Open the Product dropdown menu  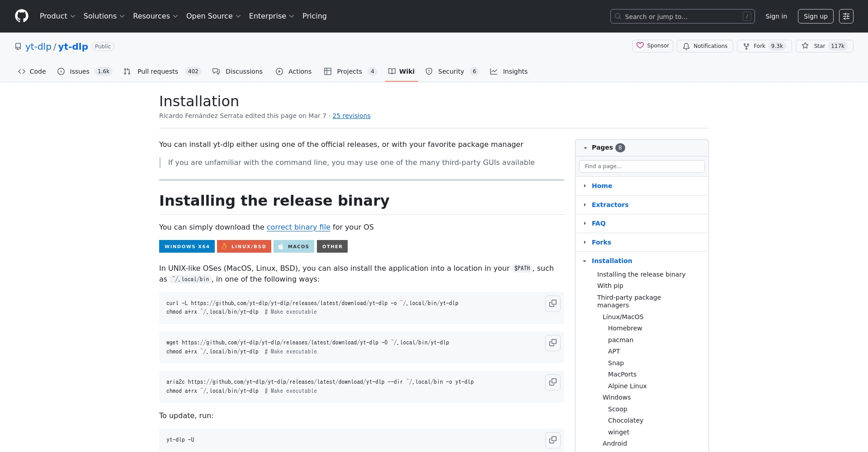point(57,16)
